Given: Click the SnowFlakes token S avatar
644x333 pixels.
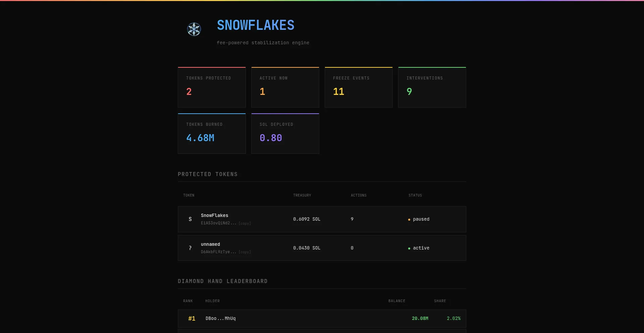Looking at the screenshot, I should 190,219.
